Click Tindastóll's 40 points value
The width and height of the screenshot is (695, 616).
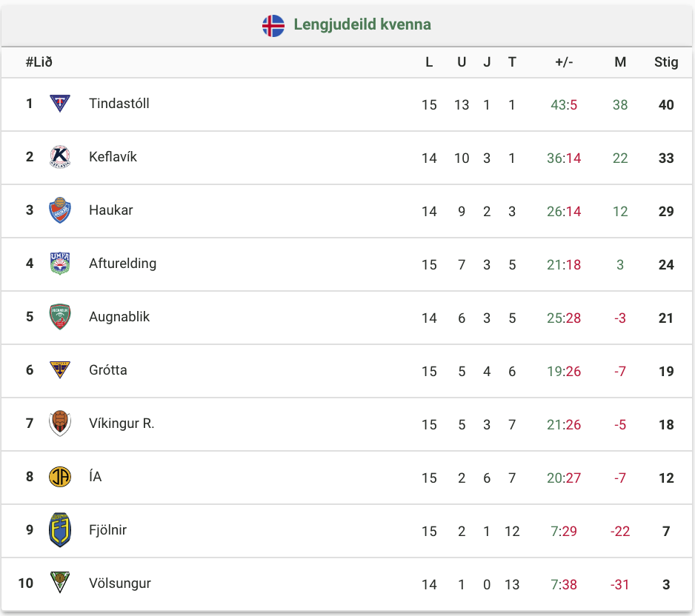click(x=666, y=105)
